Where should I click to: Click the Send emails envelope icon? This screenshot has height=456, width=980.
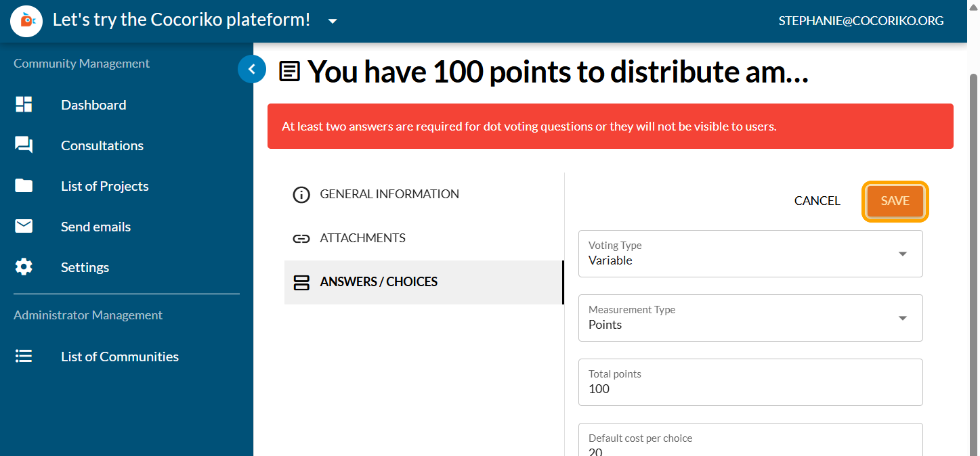(24, 227)
